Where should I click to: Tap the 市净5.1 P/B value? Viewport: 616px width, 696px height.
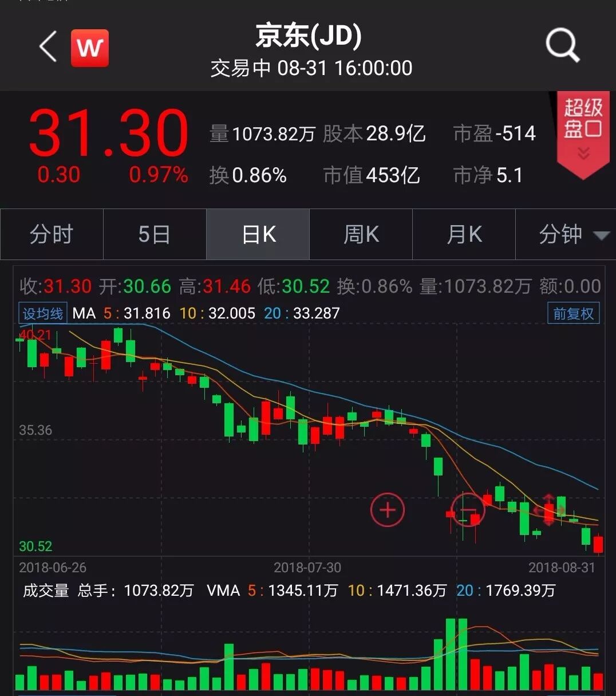(488, 175)
